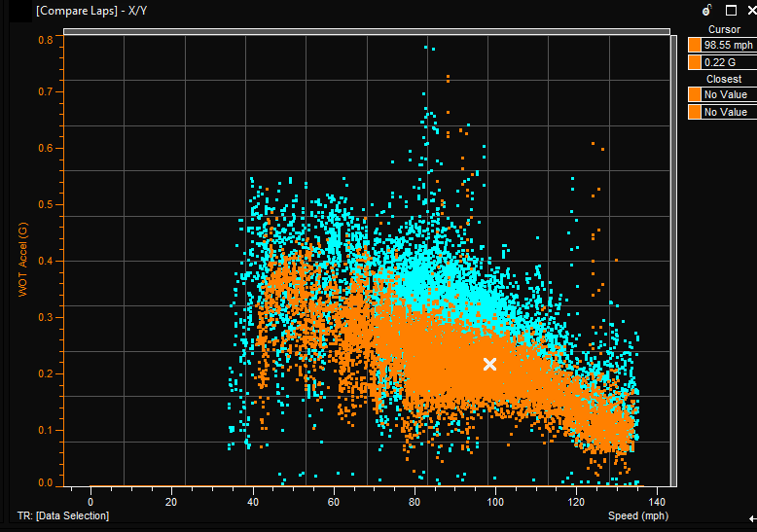This screenshot has width=757, height=532.
Task: Click the white X cursor marker on plot
Action: click(489, 364)
